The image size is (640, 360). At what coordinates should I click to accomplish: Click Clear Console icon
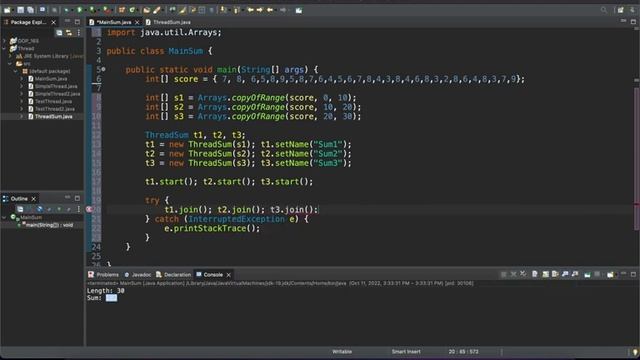[x=535, y=274]
